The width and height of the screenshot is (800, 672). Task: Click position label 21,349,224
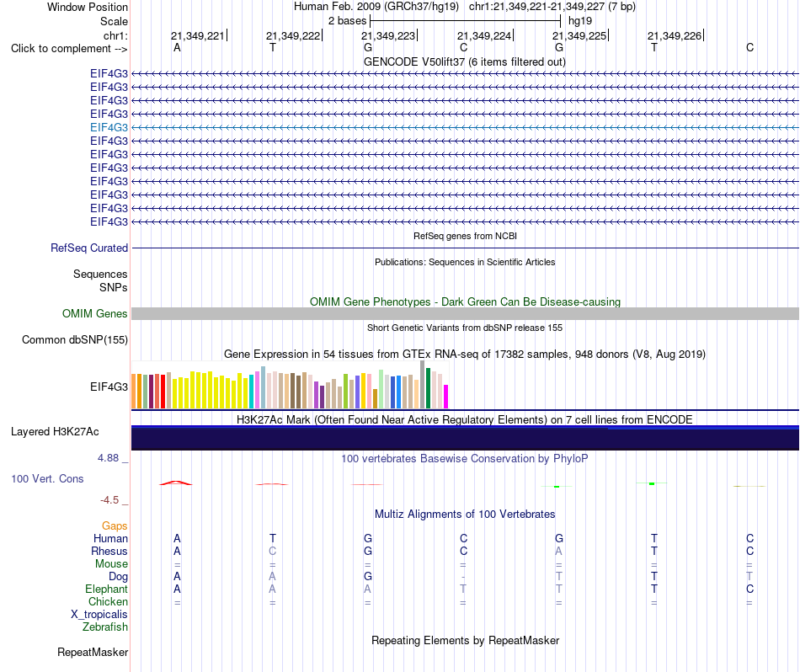click(483, 35)
